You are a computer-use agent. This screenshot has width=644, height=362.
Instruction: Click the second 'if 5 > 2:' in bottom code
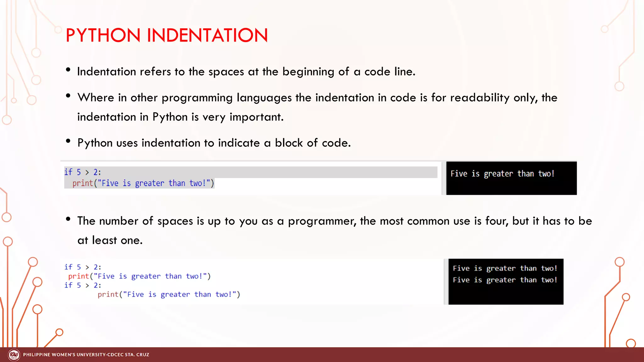(x=83, y=285)
